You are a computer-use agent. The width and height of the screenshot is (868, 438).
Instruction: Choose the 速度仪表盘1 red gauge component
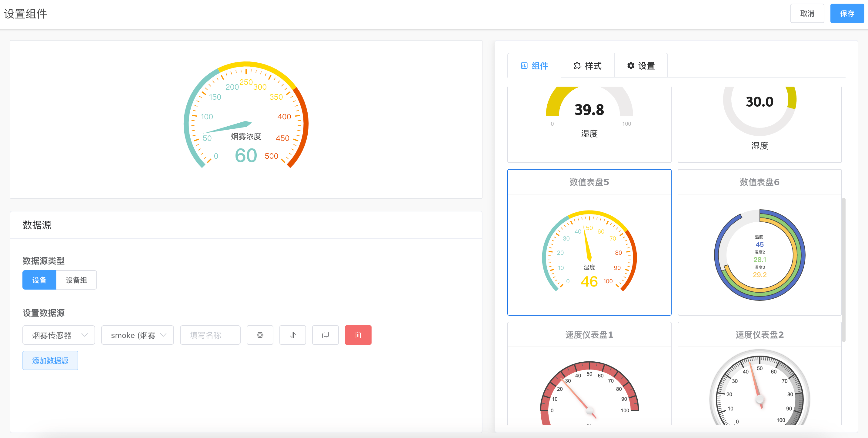[589, 374]
